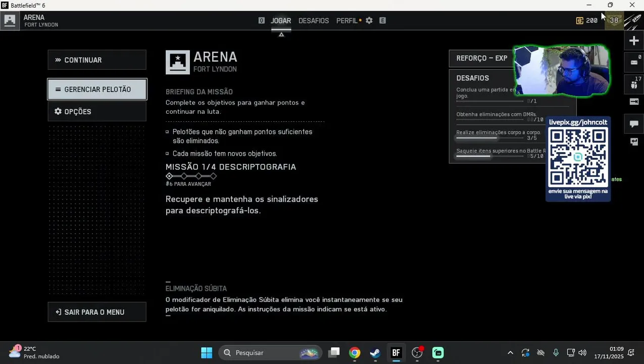This screenshot has height=364, width=644.
Task: Click the tab-arrow icon in right sidebar
Action: click(634, 102)
